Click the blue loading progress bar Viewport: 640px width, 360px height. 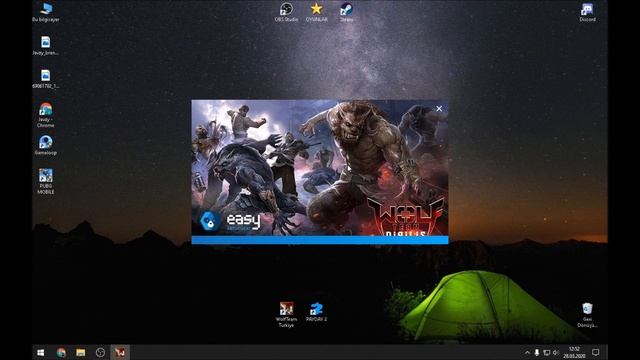pyautogui.click(x=320, y=240)
